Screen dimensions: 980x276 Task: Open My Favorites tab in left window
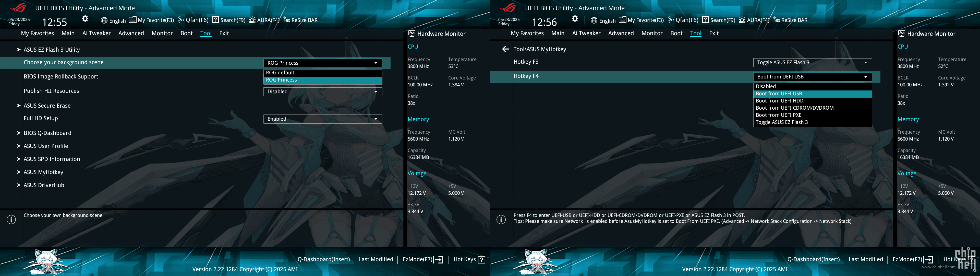tap(37, 33)
